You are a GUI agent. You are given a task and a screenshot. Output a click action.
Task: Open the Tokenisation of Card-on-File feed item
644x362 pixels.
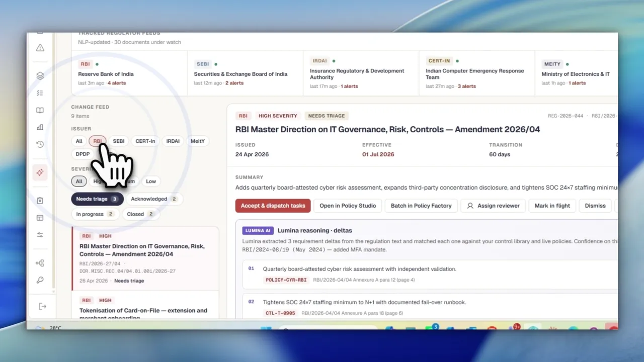point(145,305)
